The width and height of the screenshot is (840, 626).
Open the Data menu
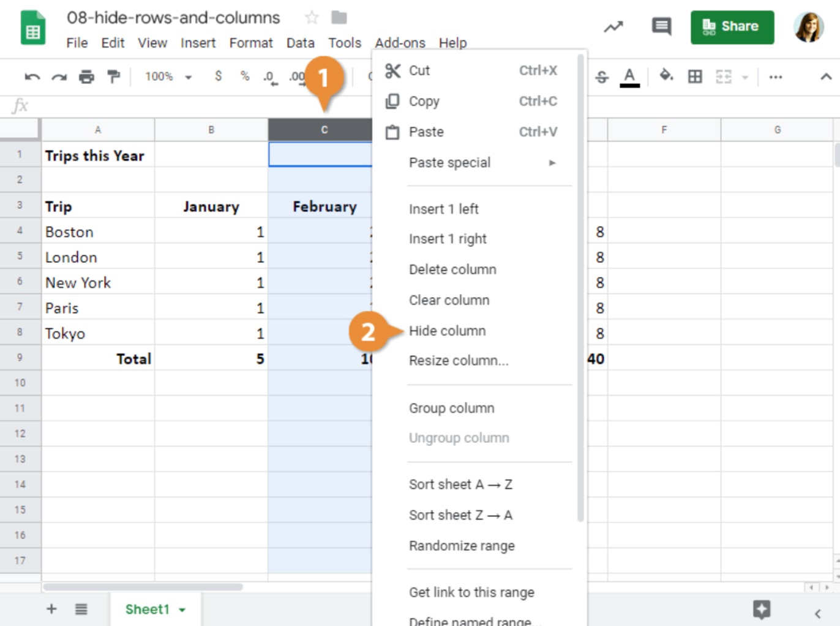[301, 43]
